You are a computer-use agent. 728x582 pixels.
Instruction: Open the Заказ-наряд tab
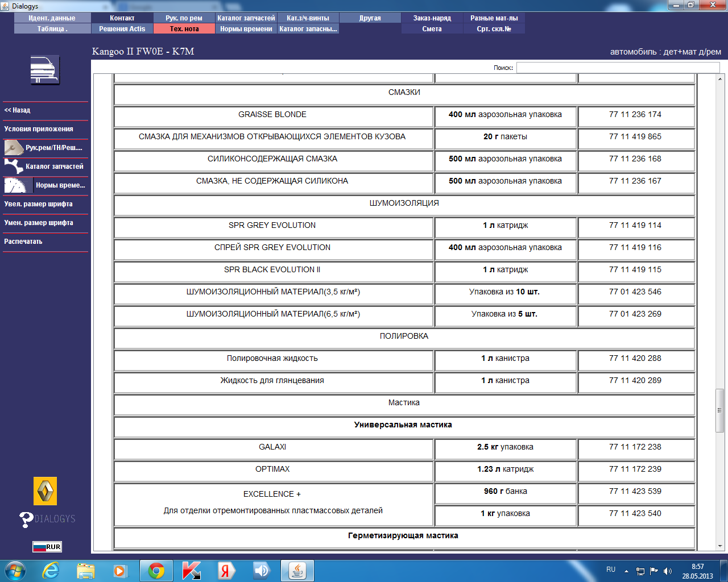point(432,18)
